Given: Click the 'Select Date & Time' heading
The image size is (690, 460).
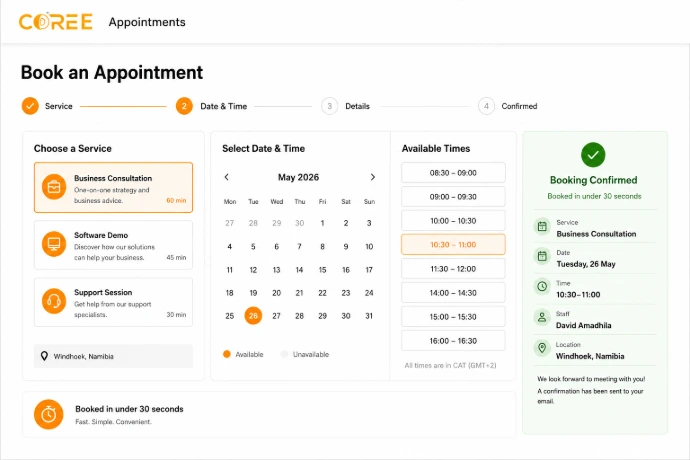Looking at the screenshot, I should click(264, 148).
